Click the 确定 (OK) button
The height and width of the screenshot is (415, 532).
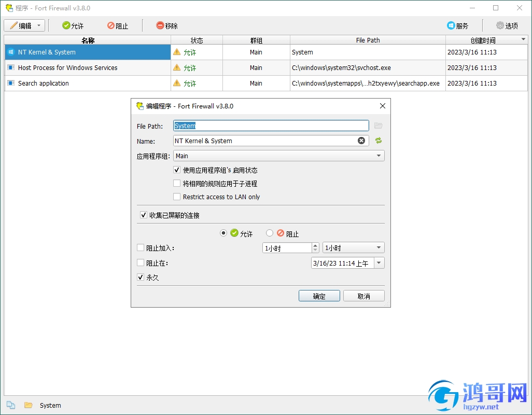(x=319, y=296)
